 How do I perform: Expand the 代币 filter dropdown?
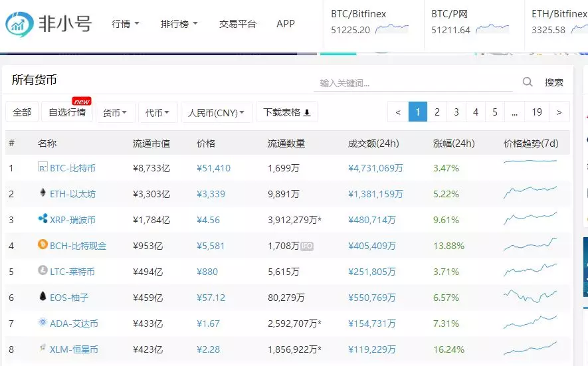coord(157,112)
